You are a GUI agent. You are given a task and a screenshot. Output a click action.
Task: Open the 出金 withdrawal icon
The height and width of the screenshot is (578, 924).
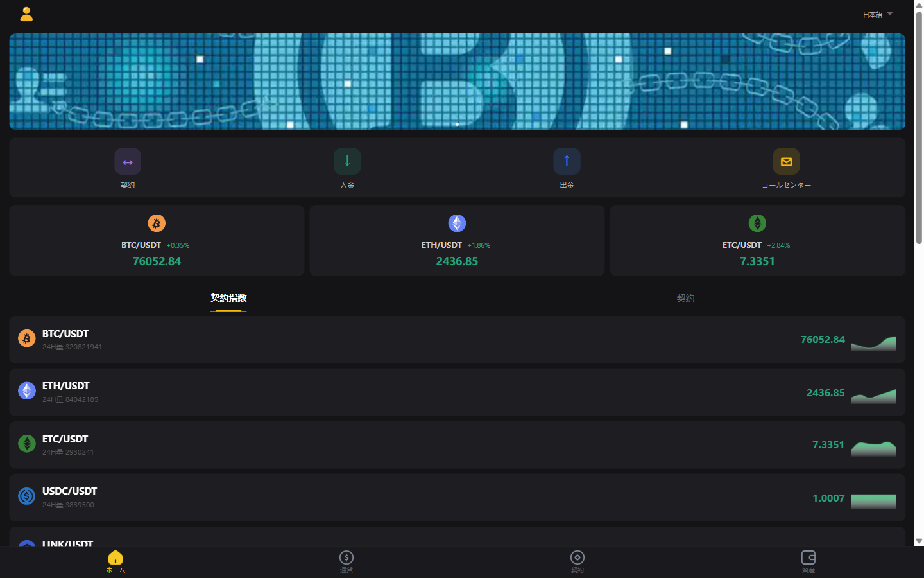point(567,161)
